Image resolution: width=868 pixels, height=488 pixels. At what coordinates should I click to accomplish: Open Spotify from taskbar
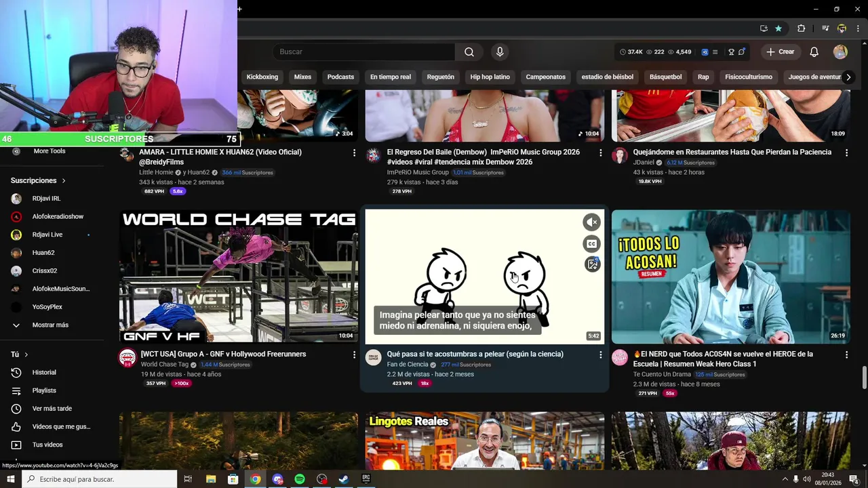tap(300, 479)
